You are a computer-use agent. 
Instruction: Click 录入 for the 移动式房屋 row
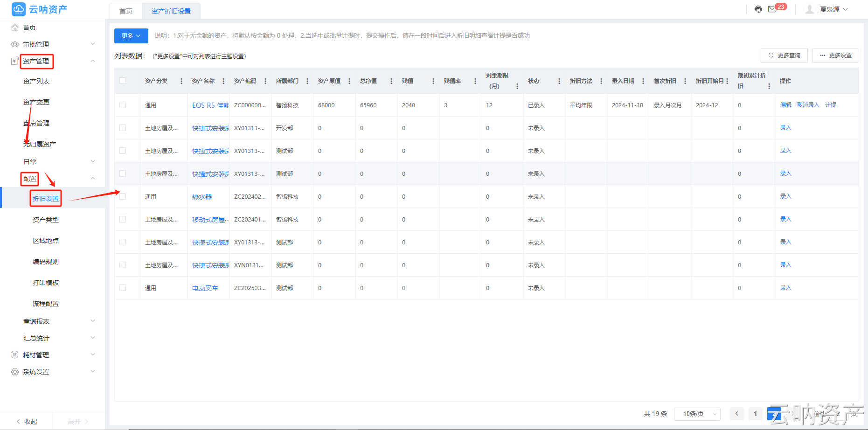[x=786, y=219]
